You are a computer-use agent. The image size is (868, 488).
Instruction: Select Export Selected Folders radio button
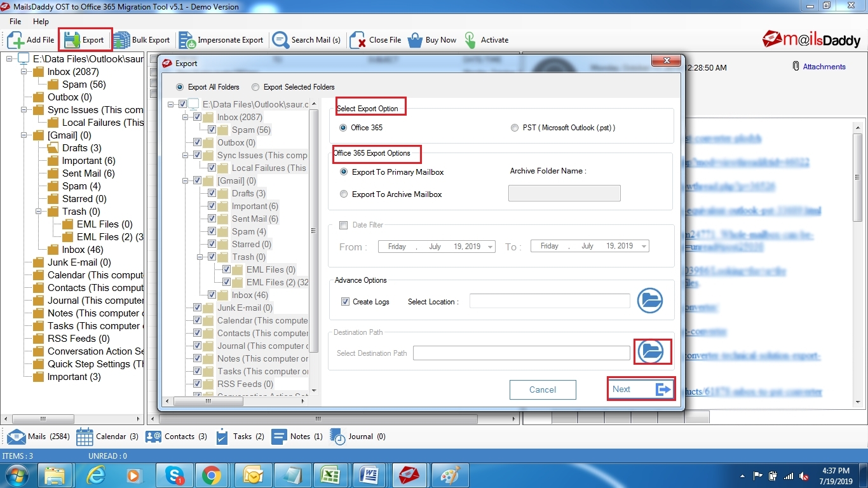click(255, 87)
